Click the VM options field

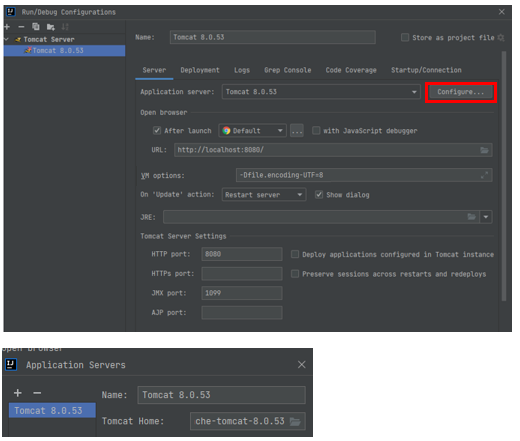pos(364,175)
